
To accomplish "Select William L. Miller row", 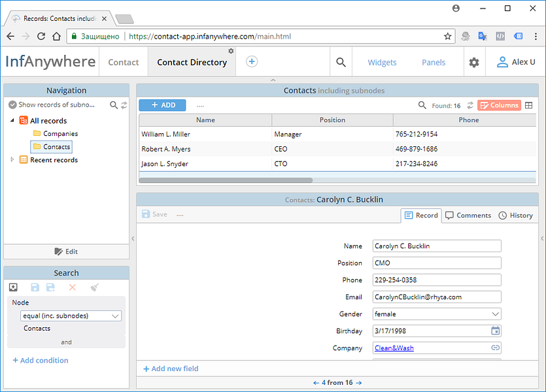I will coord(337,134).
